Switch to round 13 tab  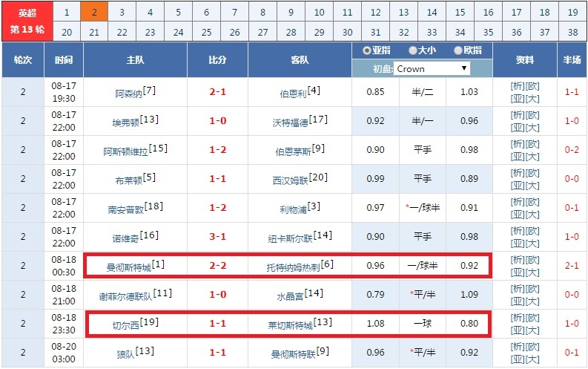(403, 12)
